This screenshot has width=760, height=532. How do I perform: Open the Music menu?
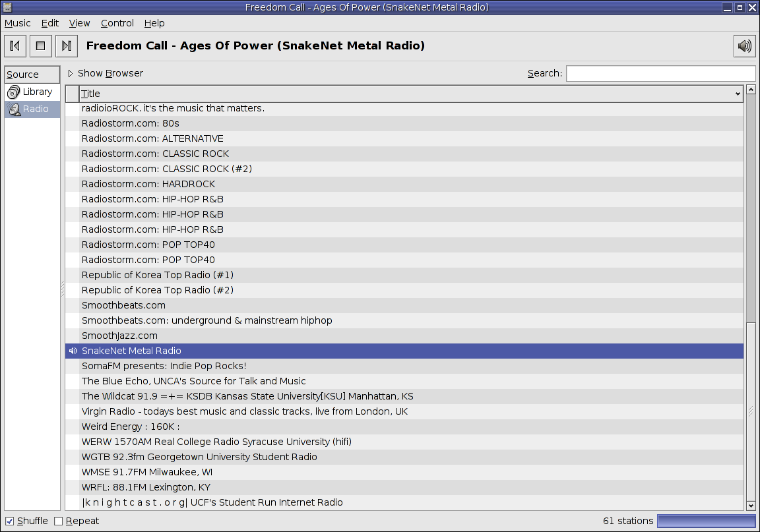tap(17, 23)
